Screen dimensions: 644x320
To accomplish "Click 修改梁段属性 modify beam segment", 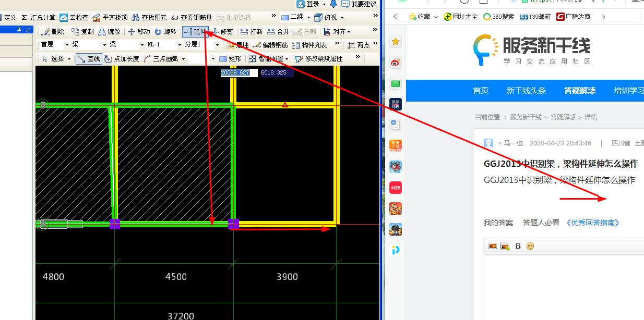I will (x=319, y=59).
